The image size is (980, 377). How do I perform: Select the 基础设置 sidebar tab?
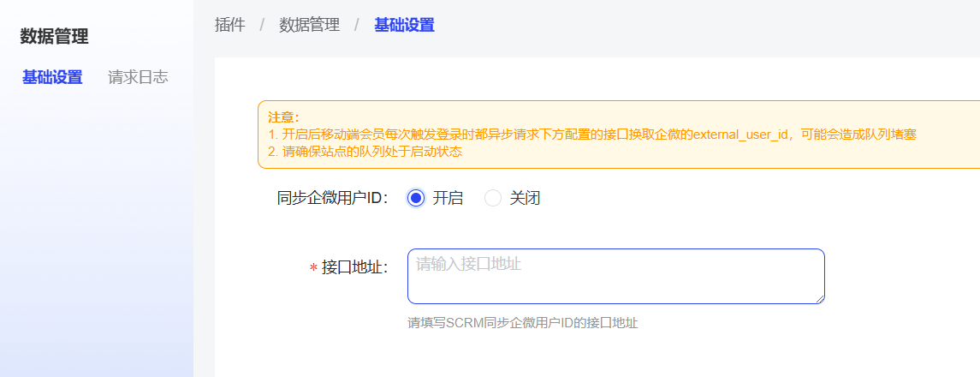[x=52, y=77]
